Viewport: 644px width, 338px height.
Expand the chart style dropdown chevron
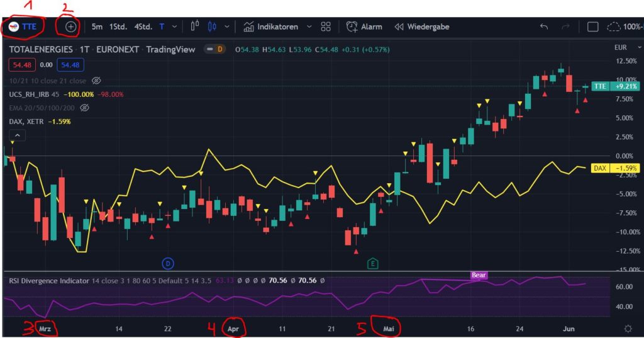[x=226, y=26]
